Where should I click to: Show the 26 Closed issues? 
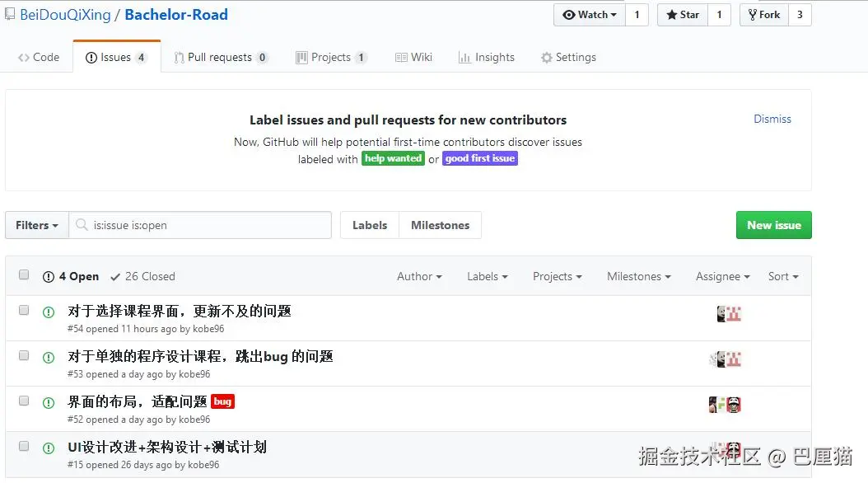tap(142, 276)
